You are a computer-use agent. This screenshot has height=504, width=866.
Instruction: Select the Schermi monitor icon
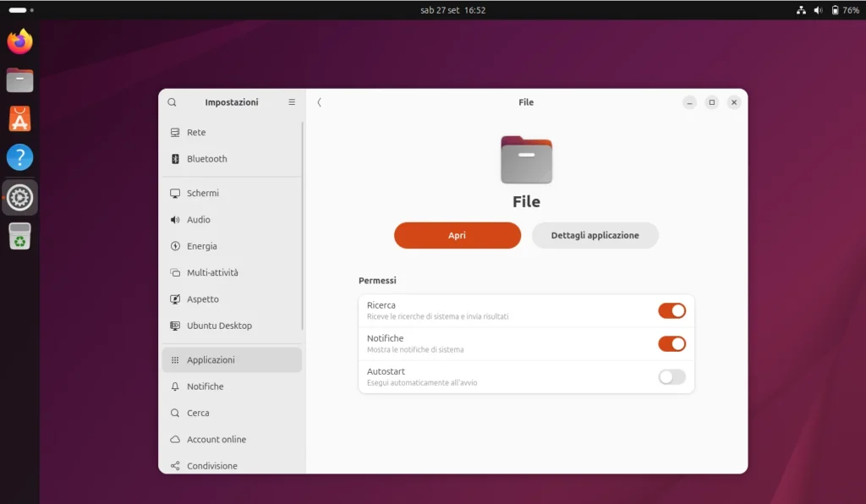pyautogui.click(x=176, y=193)
